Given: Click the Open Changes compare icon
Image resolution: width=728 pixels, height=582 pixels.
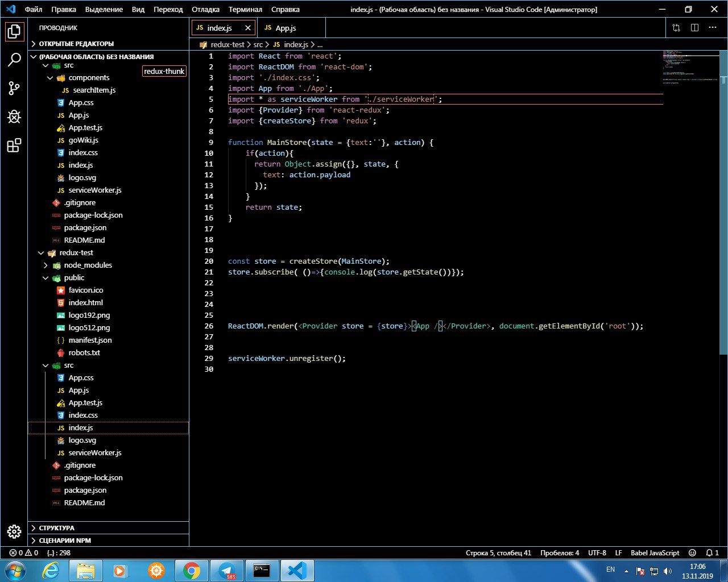Looking at the screenshot, I should 676,28.
